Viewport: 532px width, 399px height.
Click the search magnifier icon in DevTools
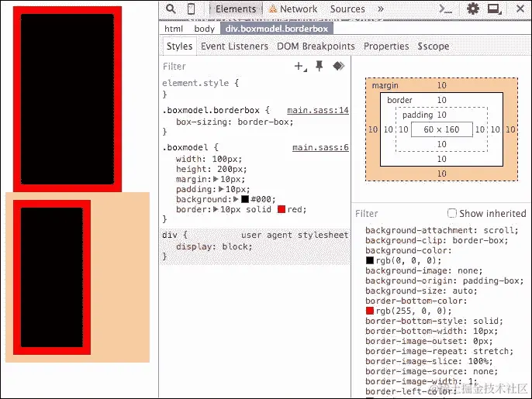click(171, 9)
